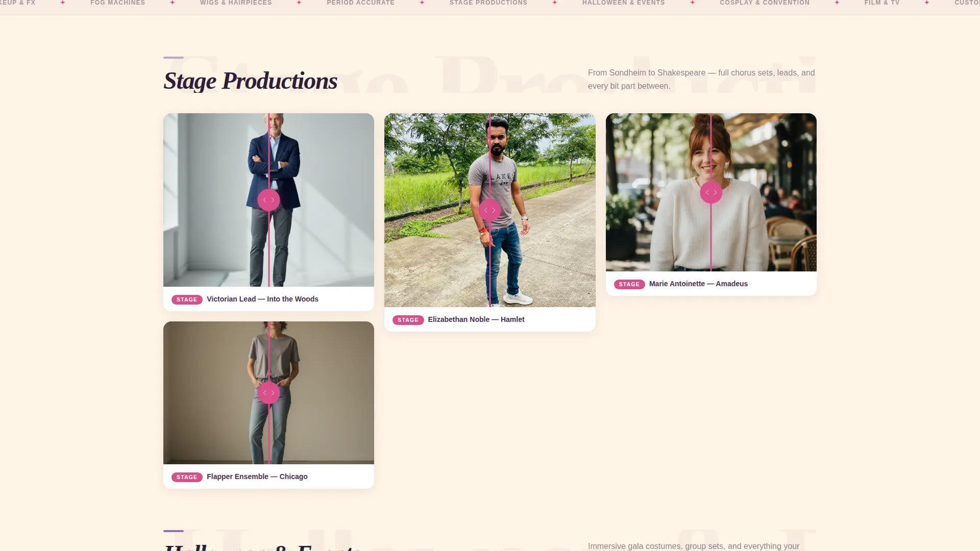This screenshot has width=980, height=551.
Task: Open the Flapper Ensemble — Chicago photo
Action: pos(268,393)
